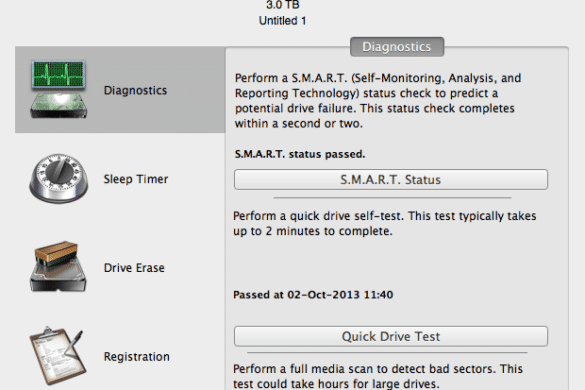
Task: Open the Registration clipboard icon
Action: pyautogui.click(x=58, y=356)
